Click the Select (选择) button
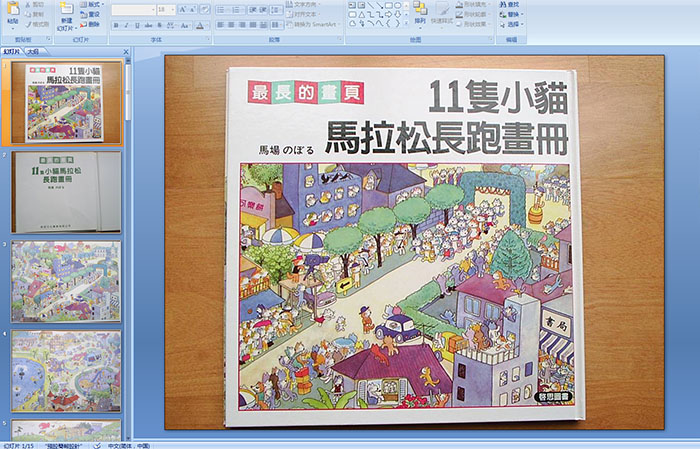Screen dimensions: 700x449 pos(512,24)
